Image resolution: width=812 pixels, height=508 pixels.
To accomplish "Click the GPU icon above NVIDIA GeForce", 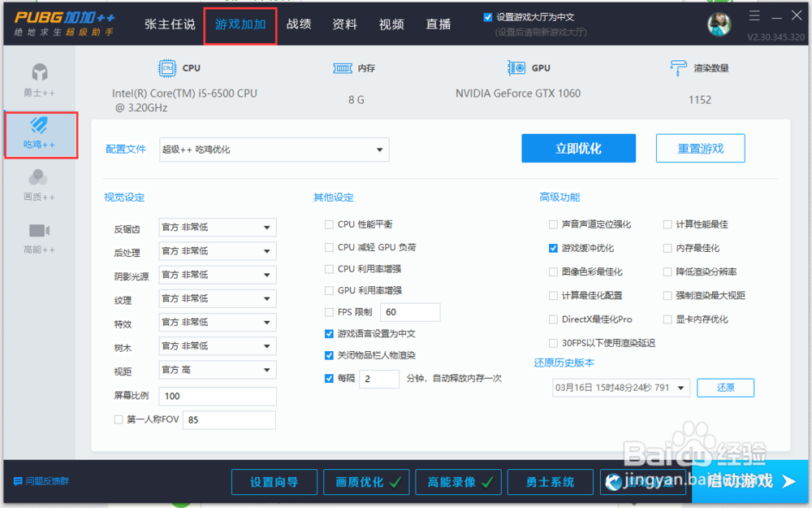I will pos(516,67).
